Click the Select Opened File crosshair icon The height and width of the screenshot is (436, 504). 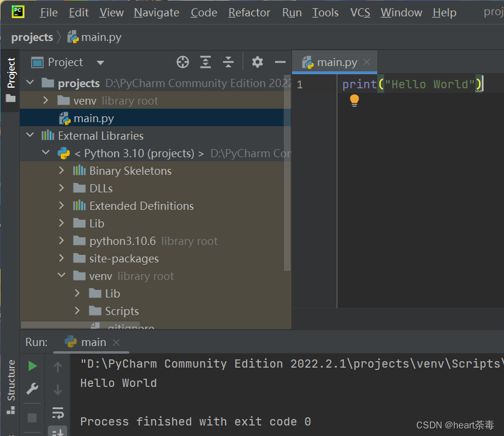pos(182,62)
